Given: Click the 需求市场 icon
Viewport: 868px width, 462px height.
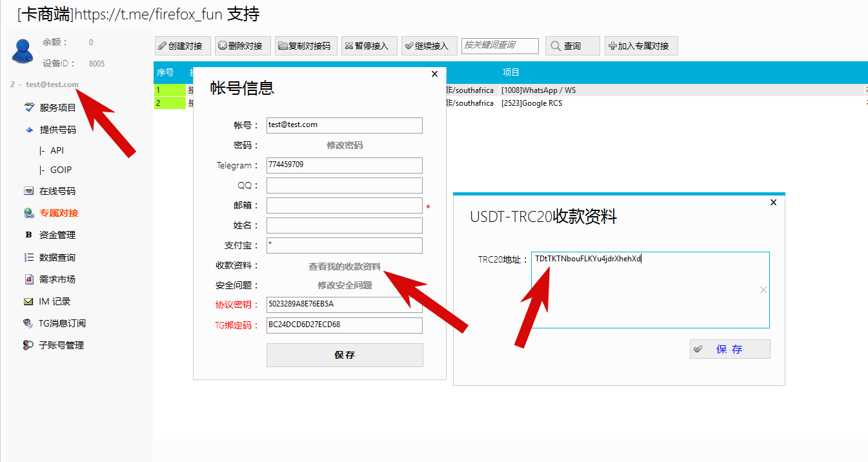Looking at the screenshot, I should pos(28,279).
